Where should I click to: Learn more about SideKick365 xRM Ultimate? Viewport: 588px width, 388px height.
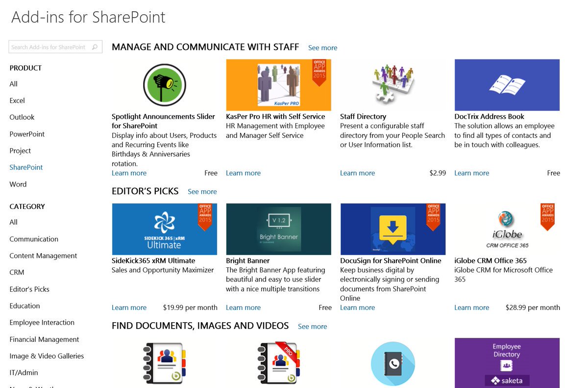pos(129,308)
